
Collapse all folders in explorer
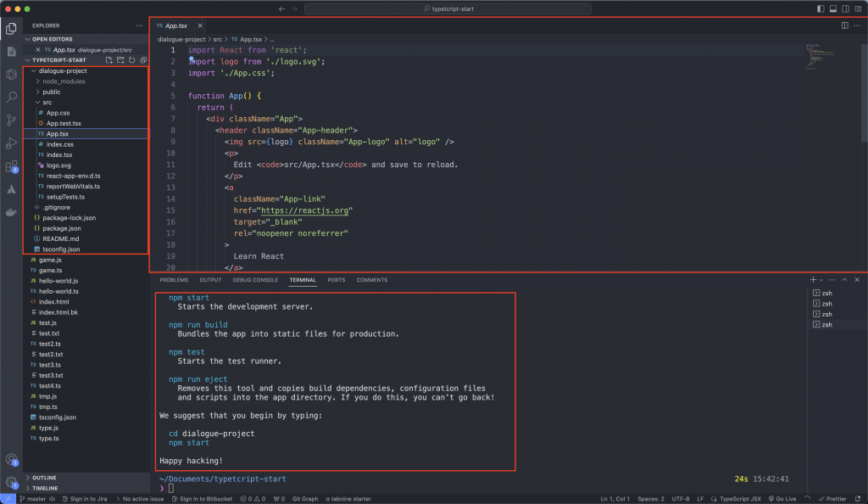tap(143, 59)
